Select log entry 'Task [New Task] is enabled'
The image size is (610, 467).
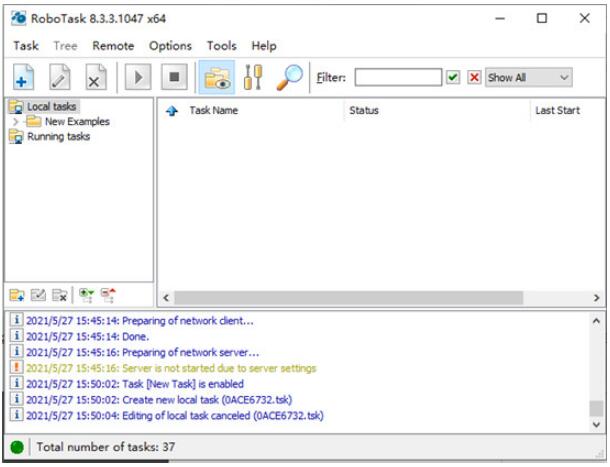135,384
